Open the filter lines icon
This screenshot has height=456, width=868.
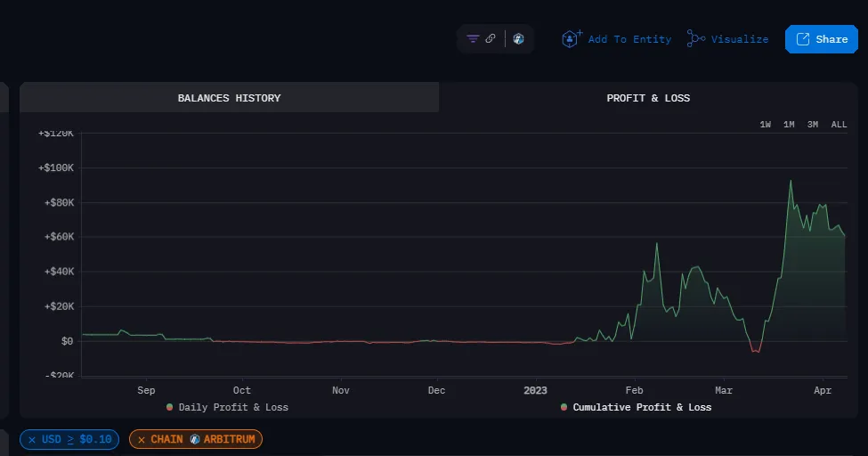473,39
